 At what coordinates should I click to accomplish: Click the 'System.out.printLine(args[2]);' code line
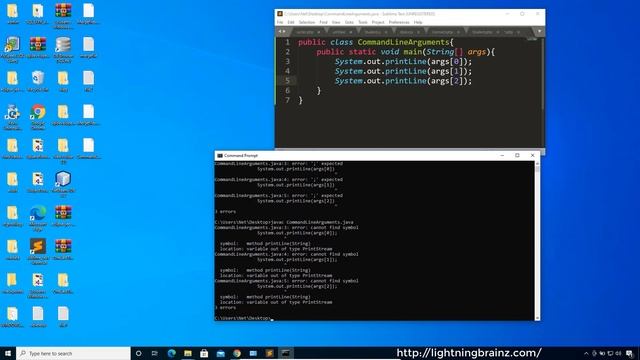pos(403,81)
